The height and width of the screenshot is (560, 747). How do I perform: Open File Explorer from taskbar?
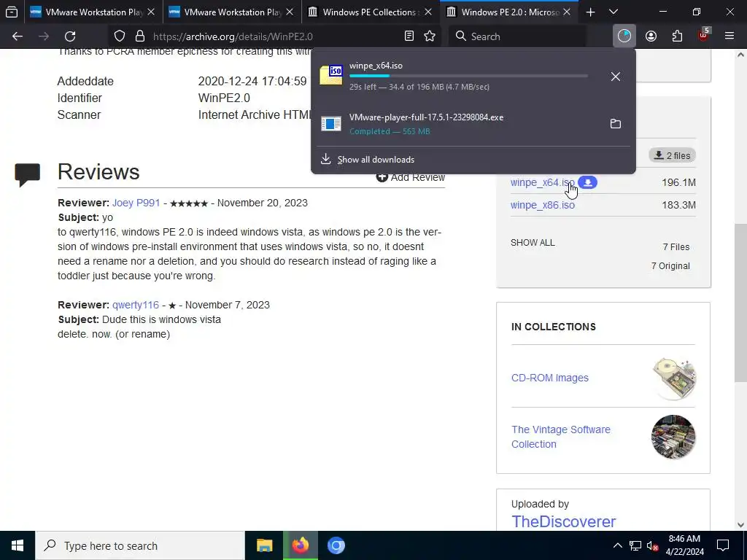(264, 545)
